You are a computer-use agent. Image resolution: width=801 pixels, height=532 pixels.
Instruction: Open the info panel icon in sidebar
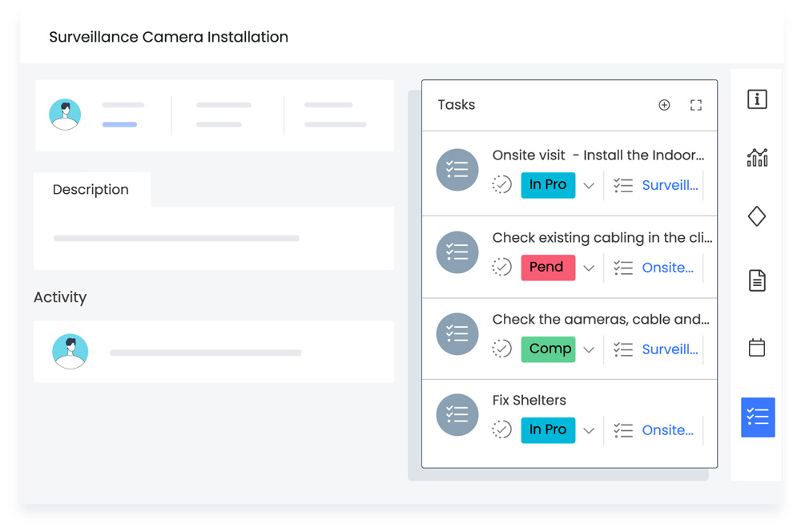(x=757, y=99)
